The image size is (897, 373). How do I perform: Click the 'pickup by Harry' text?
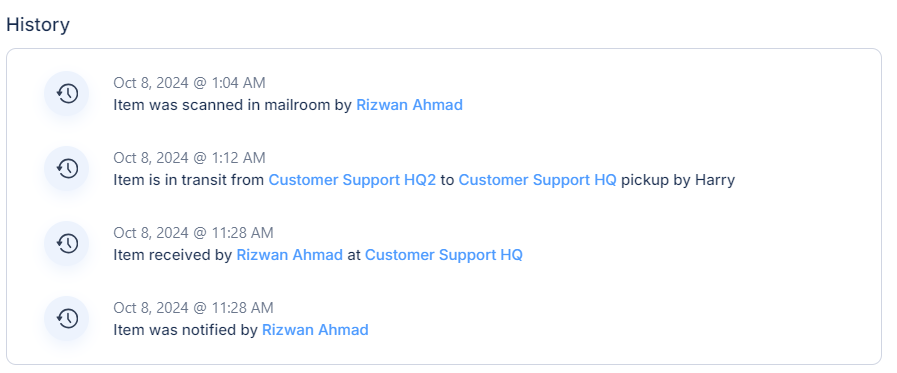(x=678, y=180)
